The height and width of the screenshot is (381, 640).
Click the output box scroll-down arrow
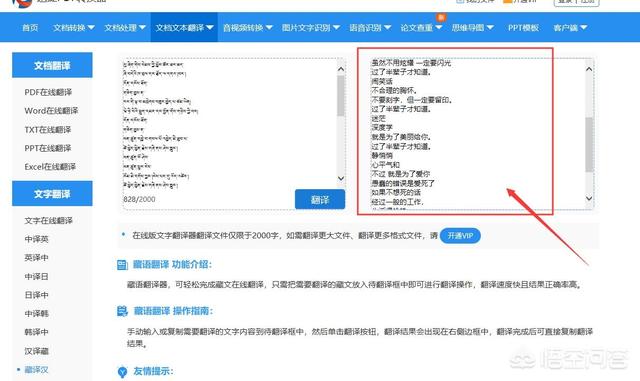pyautogui.click(x=589, y=198)
